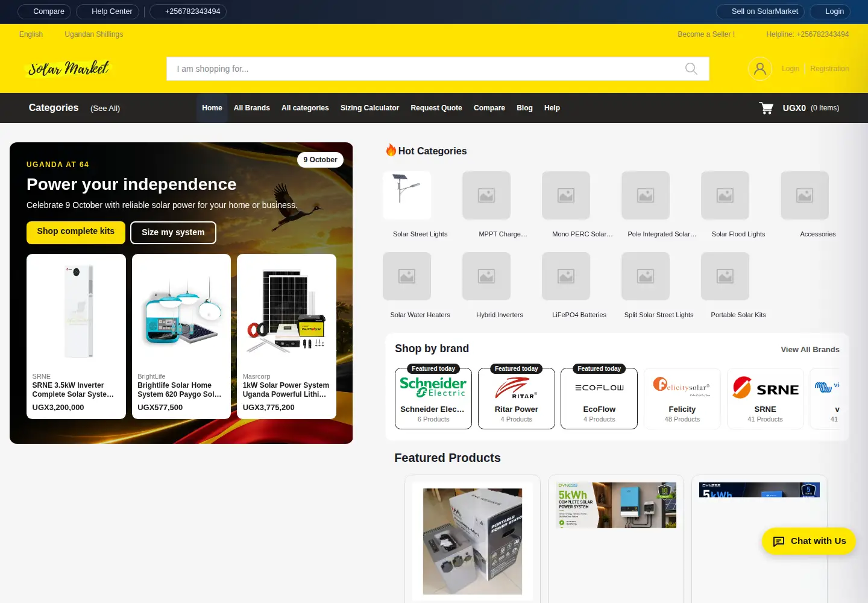The height and width of the screenshot is (603, 868).
Task: Open the Registration link
Action: [829, 69]
